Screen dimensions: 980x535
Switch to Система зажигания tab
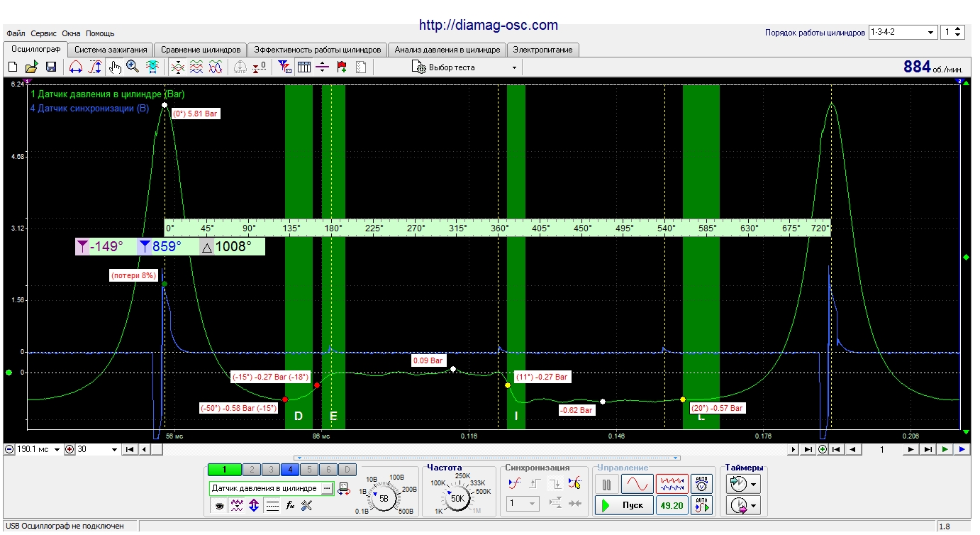point(111,50)
